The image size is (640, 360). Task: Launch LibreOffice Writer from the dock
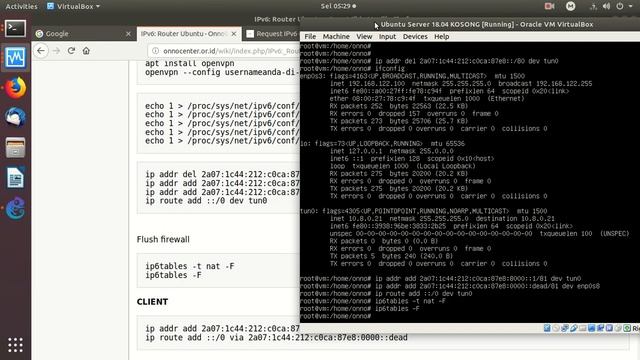(16, 178)
